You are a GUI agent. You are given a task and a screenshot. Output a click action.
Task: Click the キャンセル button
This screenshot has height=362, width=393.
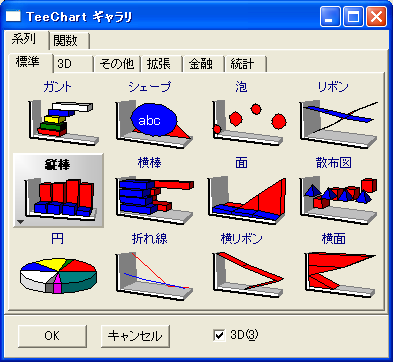click(135, 336)
